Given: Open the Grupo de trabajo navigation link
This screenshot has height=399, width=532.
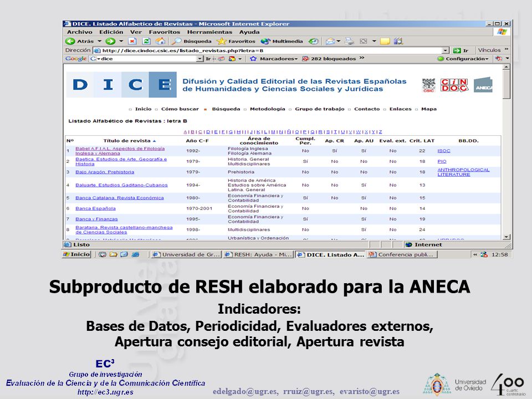Looking at the screenshot, I should (320, 109).
